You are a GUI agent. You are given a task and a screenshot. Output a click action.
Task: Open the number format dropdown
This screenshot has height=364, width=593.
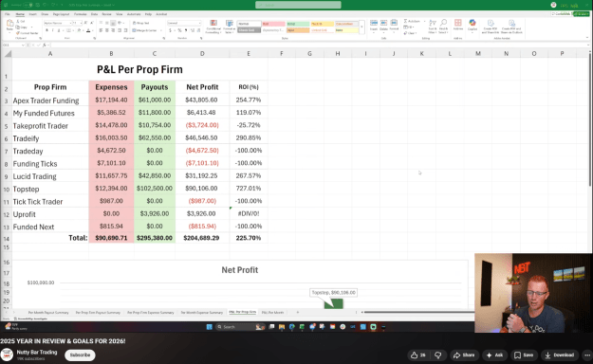point(199,23)
